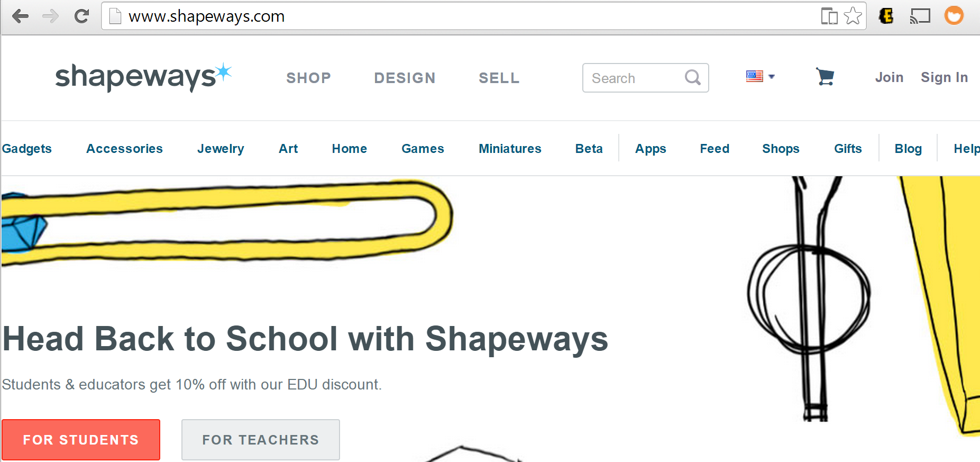View the Feed page
Viewport: 980px width, 462px height.
coord(715,149)
